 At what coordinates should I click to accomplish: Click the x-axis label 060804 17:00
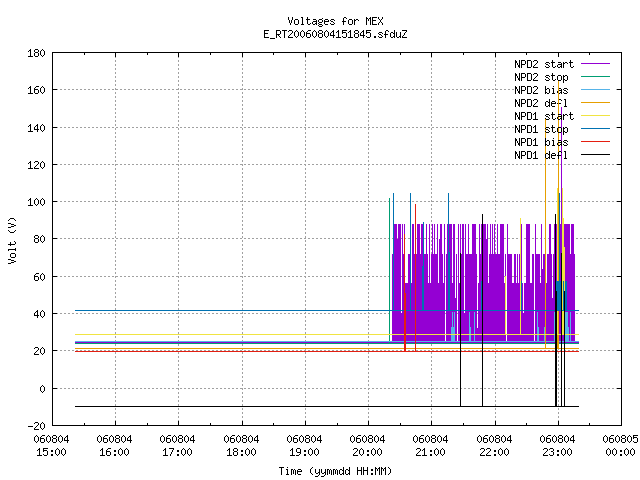(x=178, y=446)
